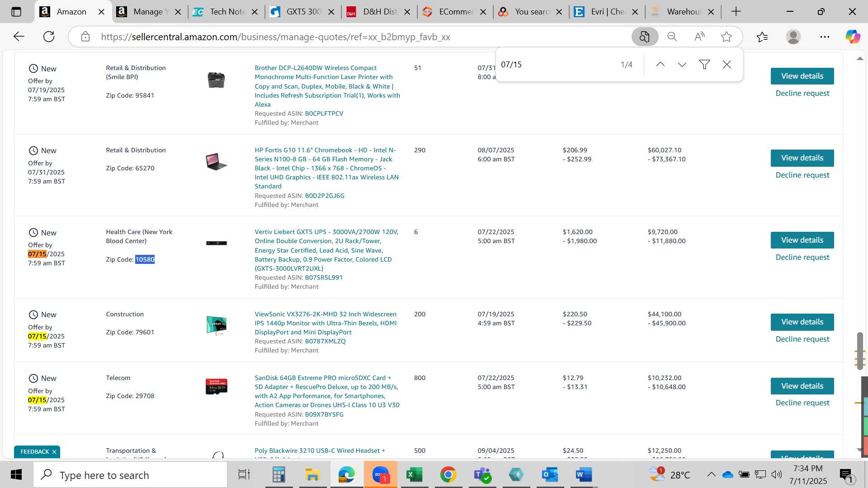Click the Windows taskbar search box

(131, 475)
